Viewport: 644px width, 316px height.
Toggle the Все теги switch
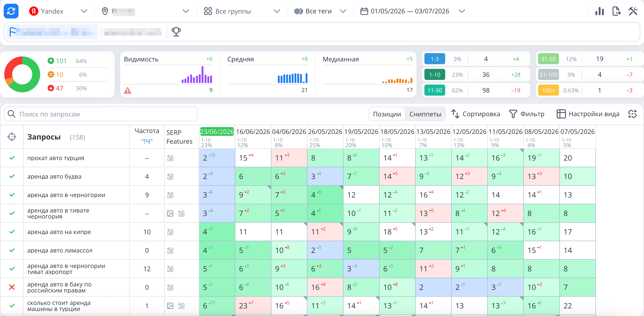298,11
